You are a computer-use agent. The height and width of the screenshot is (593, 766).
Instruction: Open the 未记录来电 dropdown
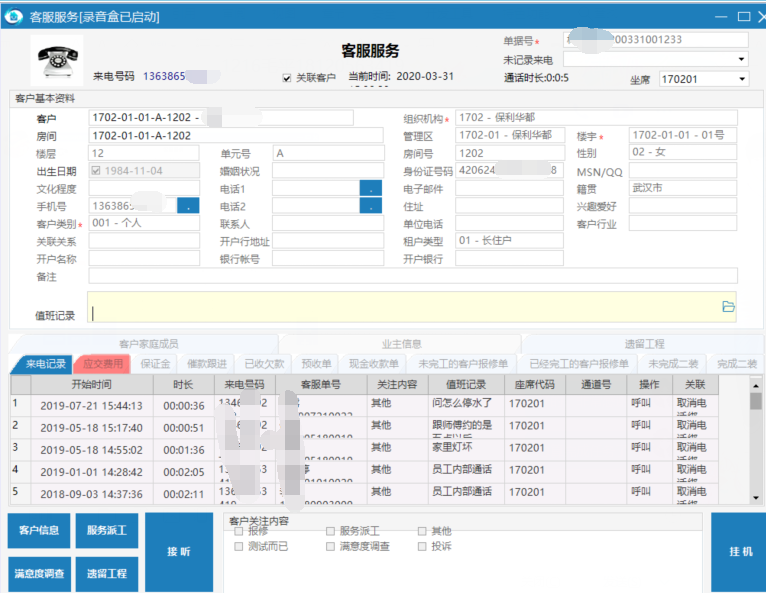(x=742, y=59)
